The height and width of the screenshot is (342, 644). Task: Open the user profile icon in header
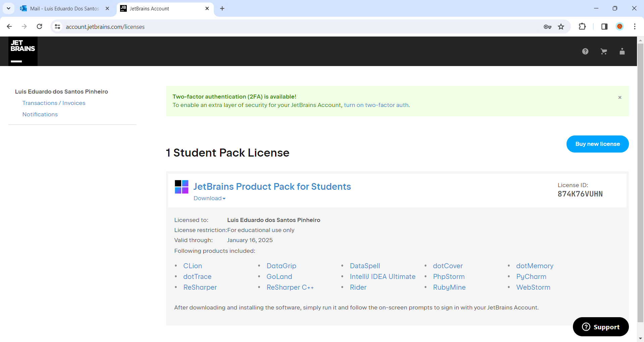click(622, 51)
